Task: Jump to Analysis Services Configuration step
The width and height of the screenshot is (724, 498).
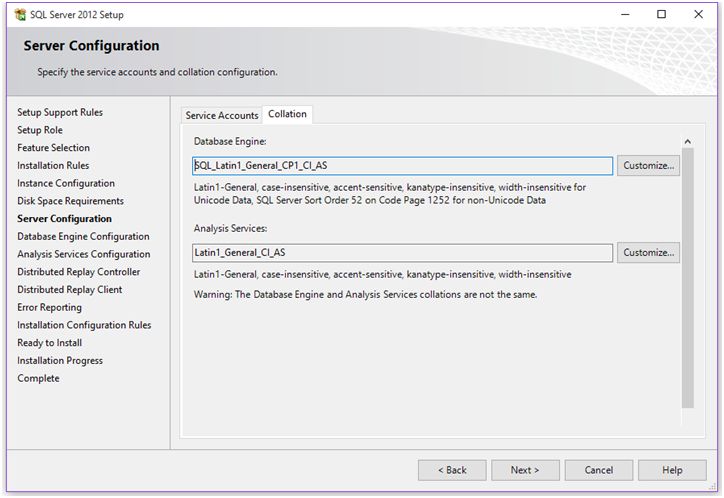Action: pyautogui.click(x=83, y=255)
